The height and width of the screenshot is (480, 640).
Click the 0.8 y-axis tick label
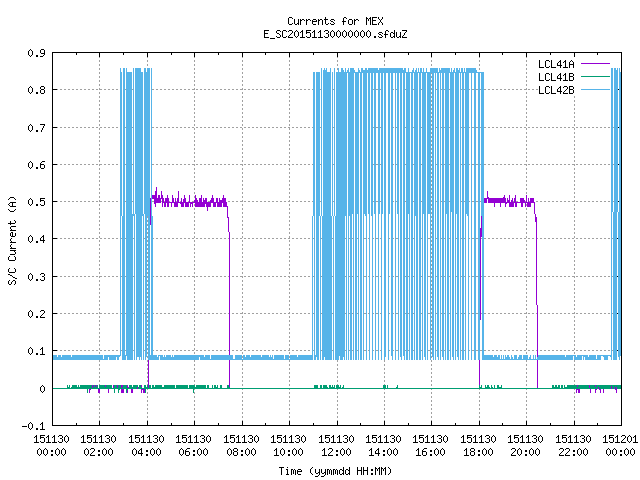(36, 90)
